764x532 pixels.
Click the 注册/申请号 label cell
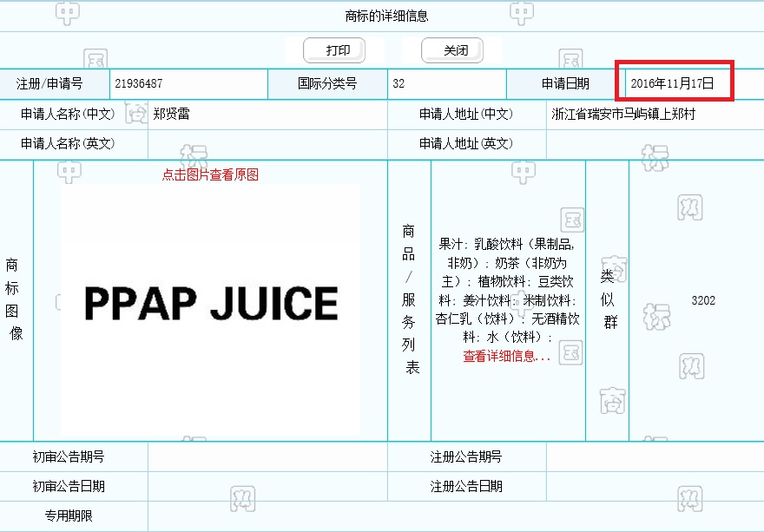55,84
